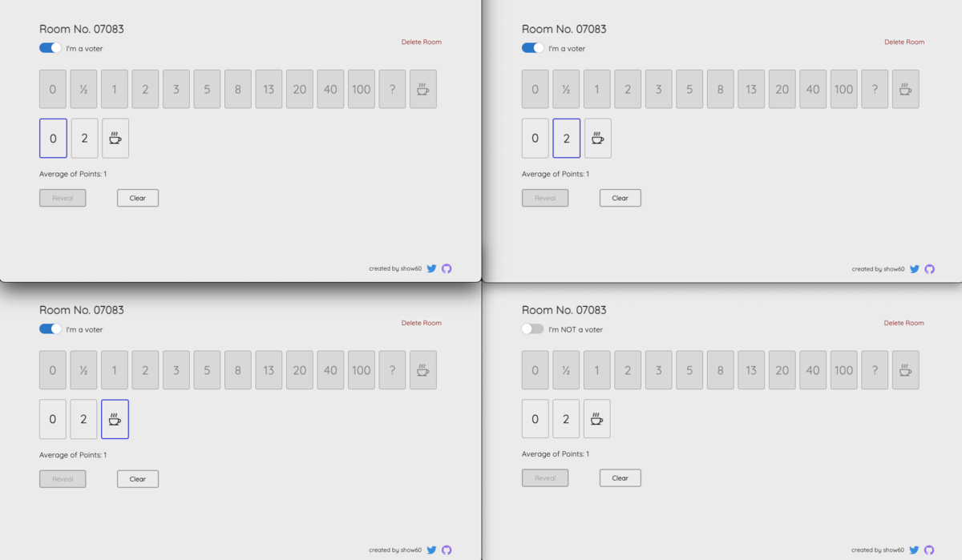
Task: Pick the 100 card in the top-left window
Action: [362, 89]
